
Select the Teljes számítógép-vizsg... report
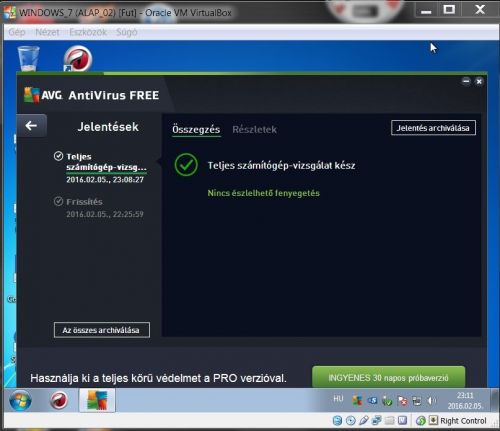pos(100,167)
